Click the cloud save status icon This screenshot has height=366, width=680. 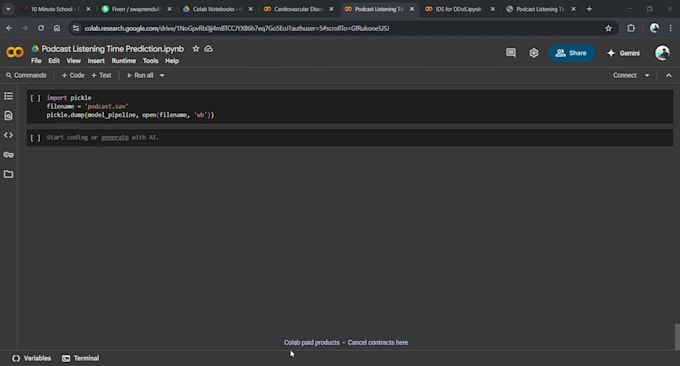click(x=209, y=49)
